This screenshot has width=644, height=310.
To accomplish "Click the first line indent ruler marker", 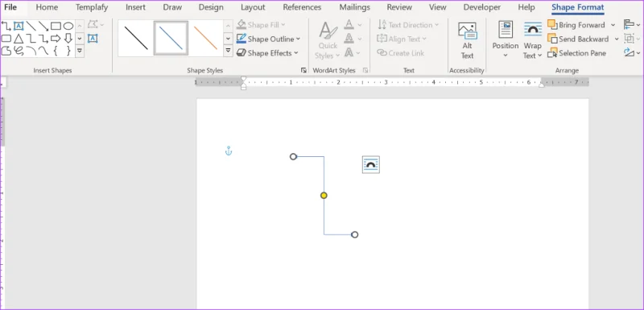I will pos(244,78).
